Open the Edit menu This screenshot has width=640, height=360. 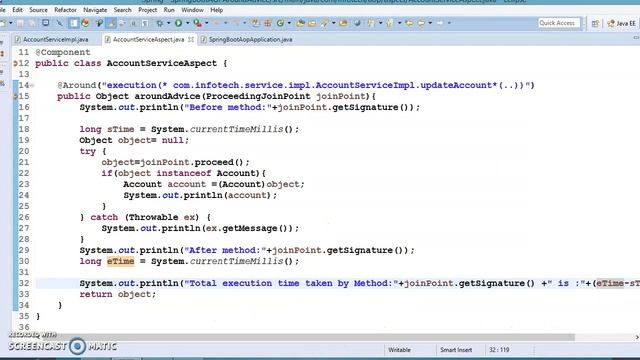click(18, 10)
